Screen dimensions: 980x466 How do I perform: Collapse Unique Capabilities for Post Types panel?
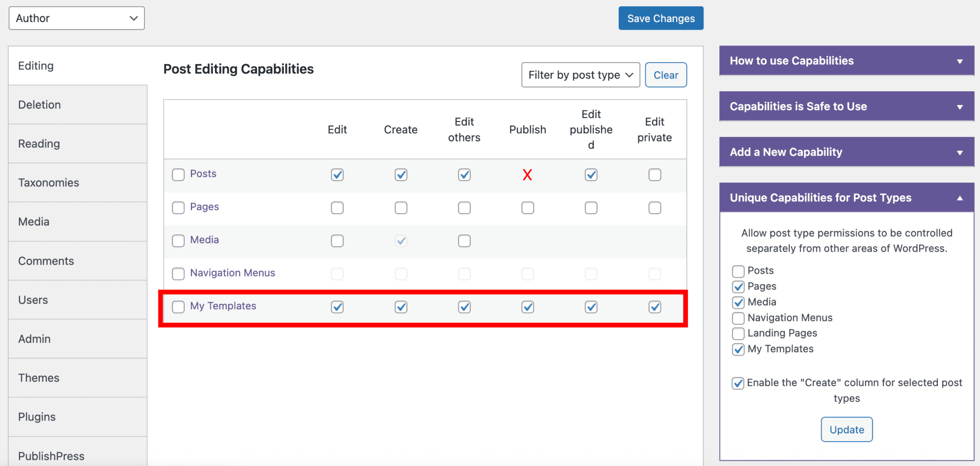(x=846, y=198)
